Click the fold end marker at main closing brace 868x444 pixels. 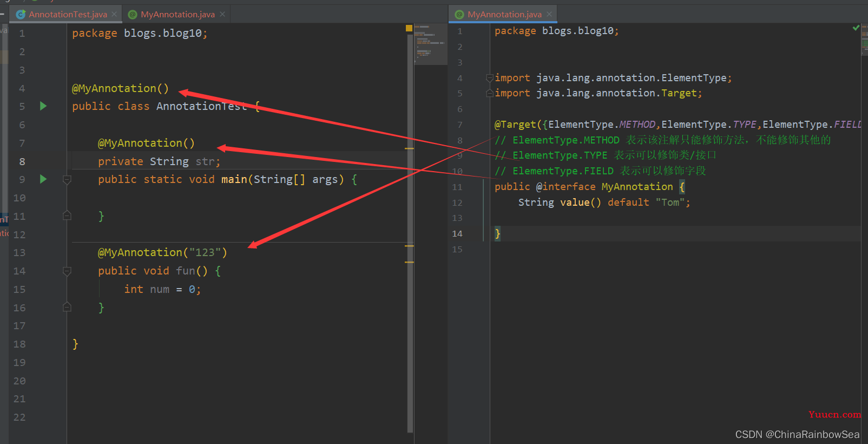[x=67, y=216]
